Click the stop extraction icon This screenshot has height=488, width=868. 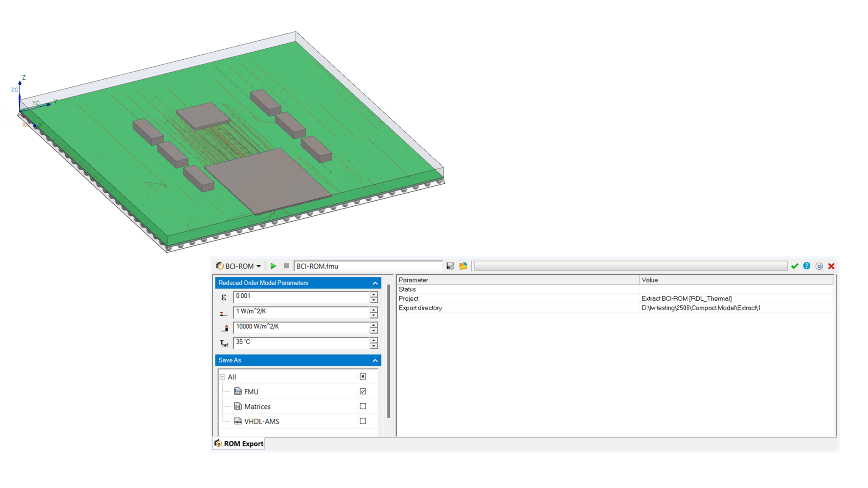click(286, 266)
